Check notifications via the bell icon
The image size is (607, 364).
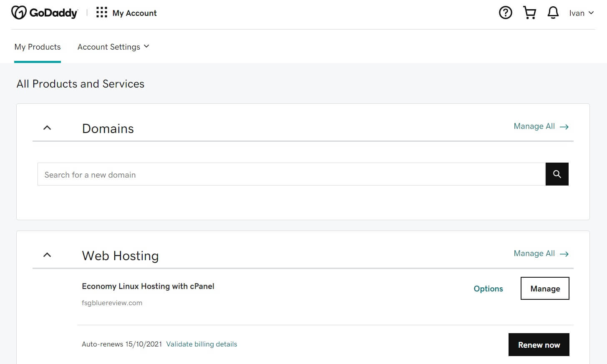pos(553,13)
